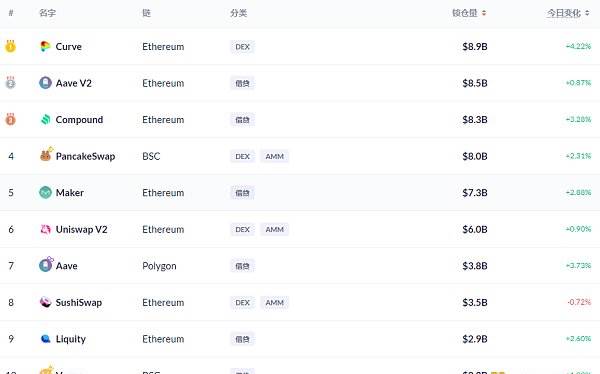Click the 今日变化 column header
The width and height of the screenshot is (600, 374).
pyautogui.click(x=564, y=13)
